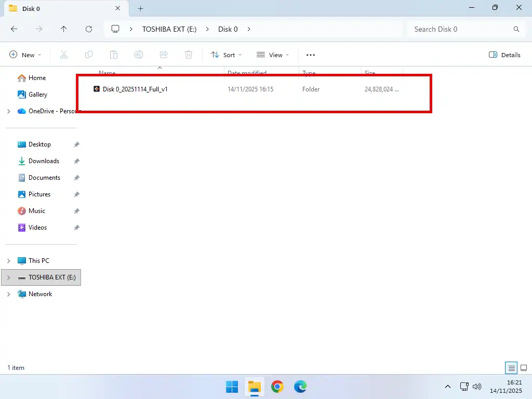The width and height of the screenshot is (532, 399).
Task: Open the See more ellipsis menu
Action: (x=310, y=55)
